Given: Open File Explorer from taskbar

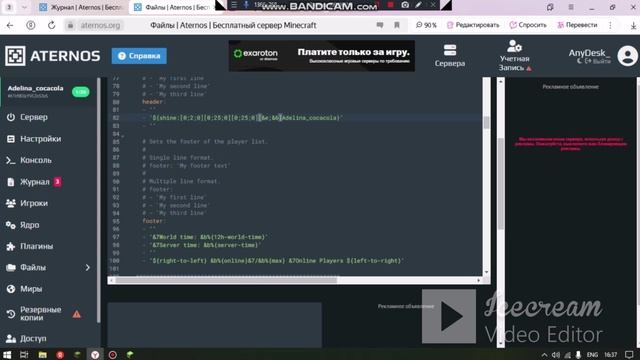Looking at the screenshot, I should 42,355.
